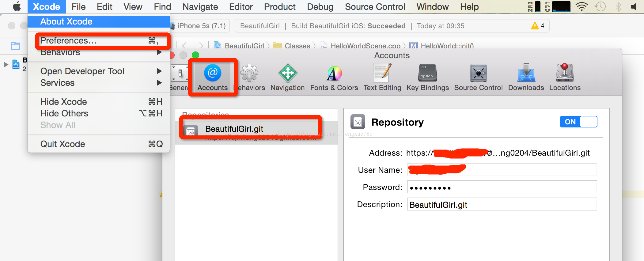Expand the Services submenu
This screenshot has height=261, width=644.
pyautogui.click(x=159, y=83)
